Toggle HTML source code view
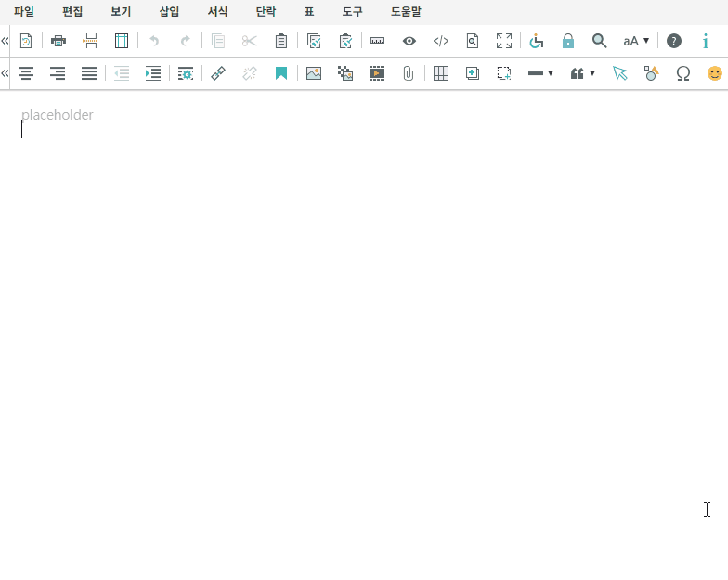This screenshot has width=728, height=580. [441, 41]
